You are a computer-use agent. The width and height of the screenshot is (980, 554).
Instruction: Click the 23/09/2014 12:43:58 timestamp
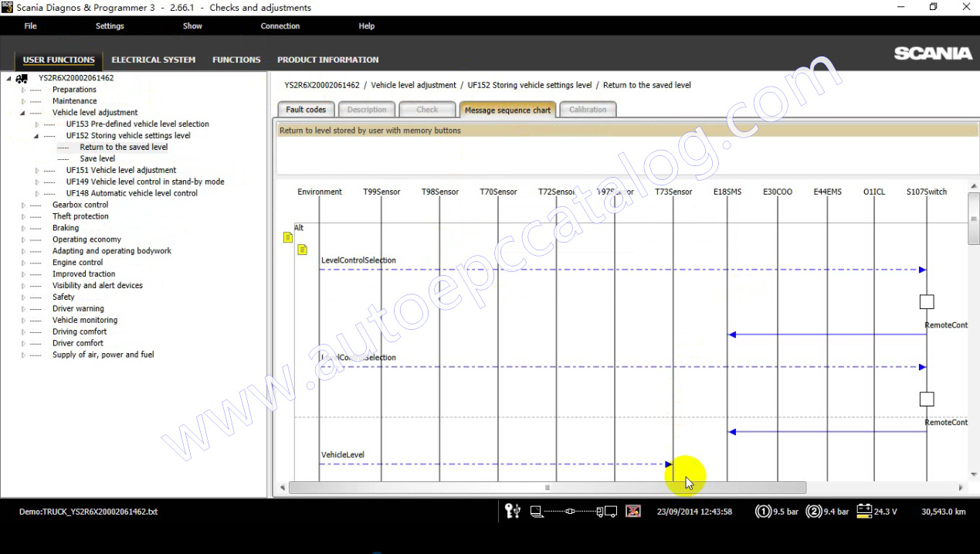pyautogui.click(x=694, y=512)
